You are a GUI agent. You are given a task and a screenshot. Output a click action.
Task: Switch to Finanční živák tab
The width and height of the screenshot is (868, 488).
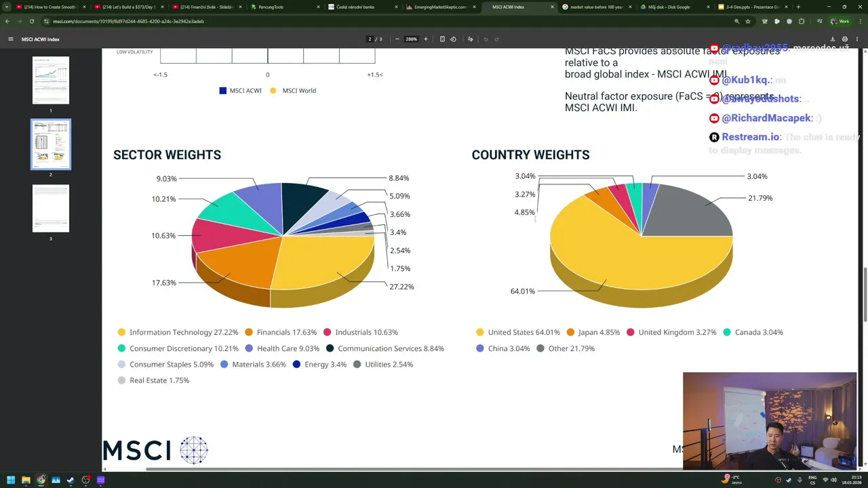[207, 7]
